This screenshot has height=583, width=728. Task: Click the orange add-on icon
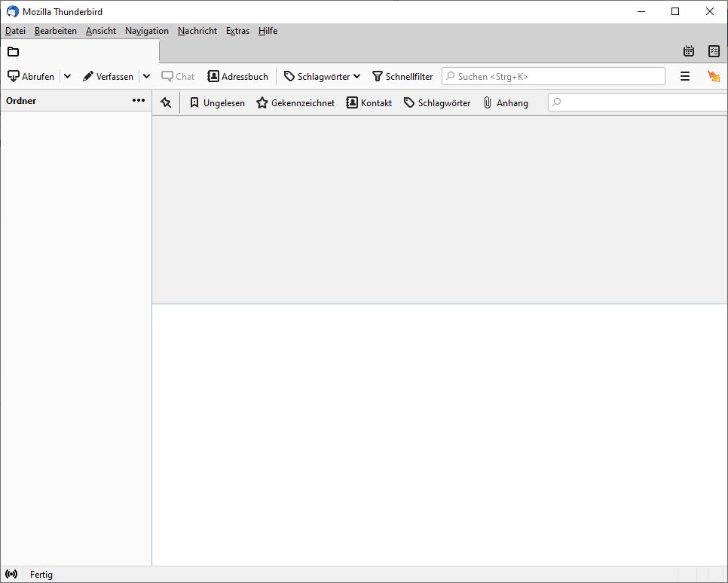[x=714, y=76]
